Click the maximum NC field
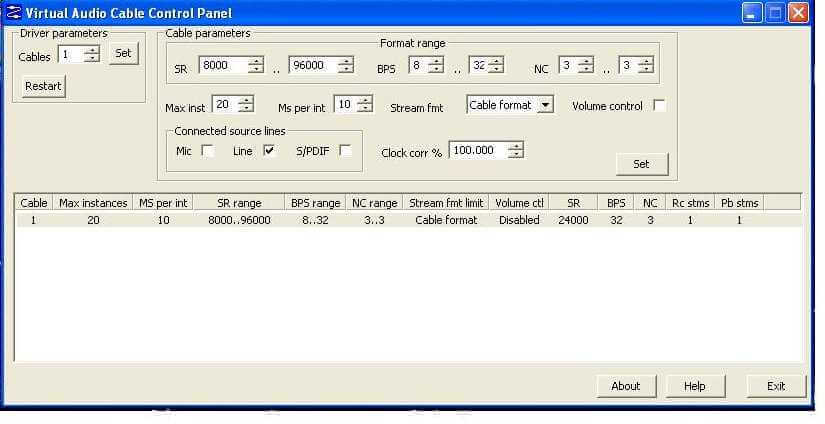The image size is (825, 424). coord(628,65)
